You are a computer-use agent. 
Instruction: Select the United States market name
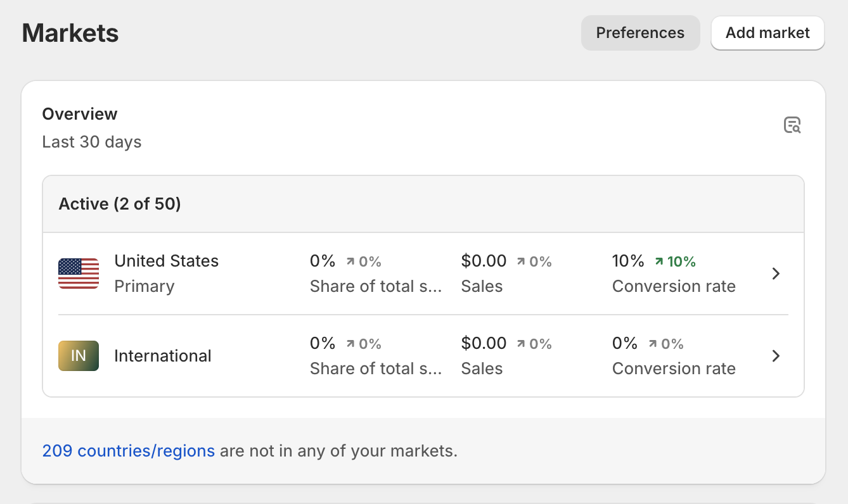[x=166, y=261]
